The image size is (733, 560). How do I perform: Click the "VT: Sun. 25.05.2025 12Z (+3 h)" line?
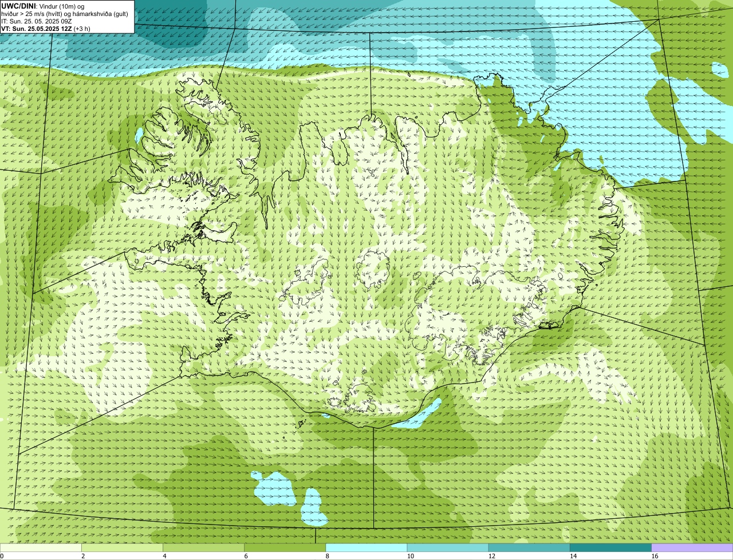click(46, 29)
